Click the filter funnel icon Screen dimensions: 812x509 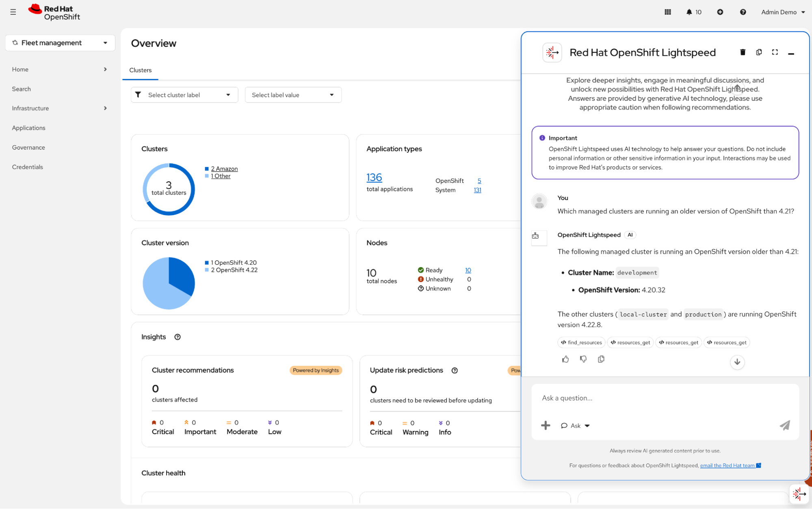[138, 95]
